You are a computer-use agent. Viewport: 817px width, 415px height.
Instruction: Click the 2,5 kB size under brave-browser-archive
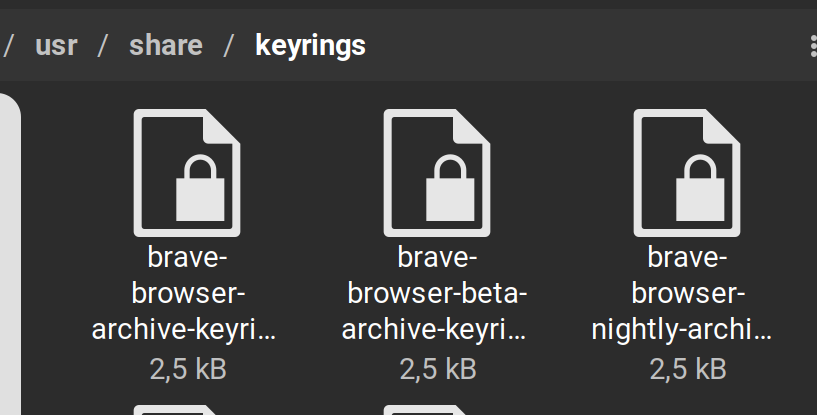[188, 370]
